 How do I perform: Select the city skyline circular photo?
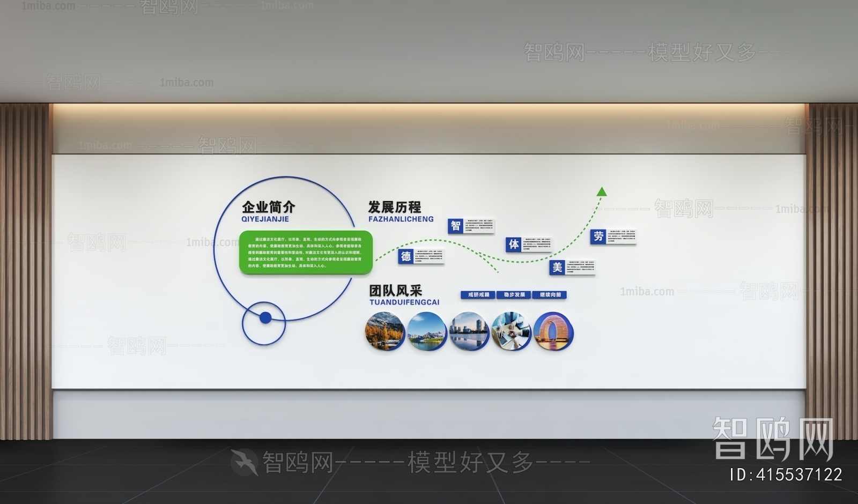pos(469,331)
